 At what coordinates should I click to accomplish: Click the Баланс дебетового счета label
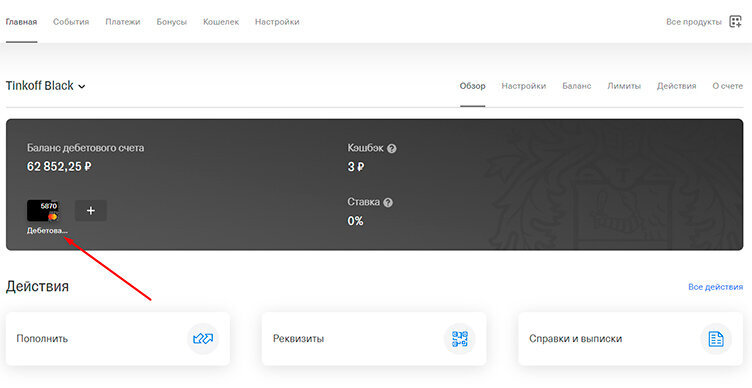(85, 148)
